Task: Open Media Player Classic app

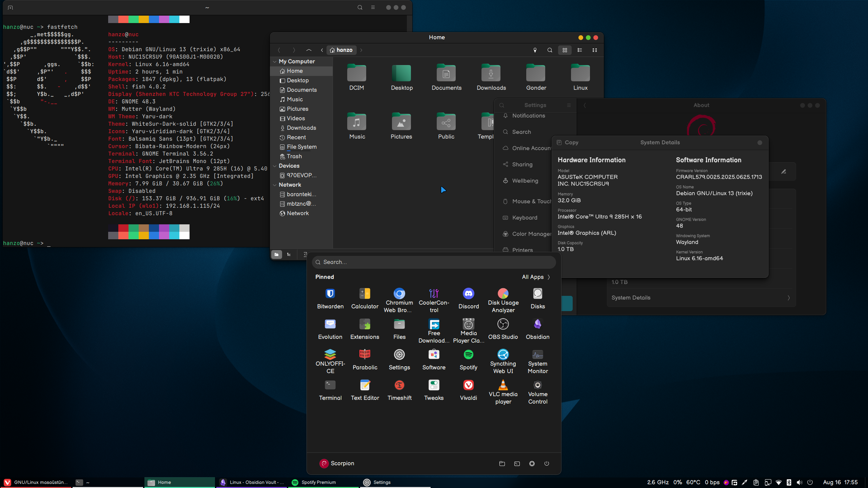Action: tap(469, 331)
